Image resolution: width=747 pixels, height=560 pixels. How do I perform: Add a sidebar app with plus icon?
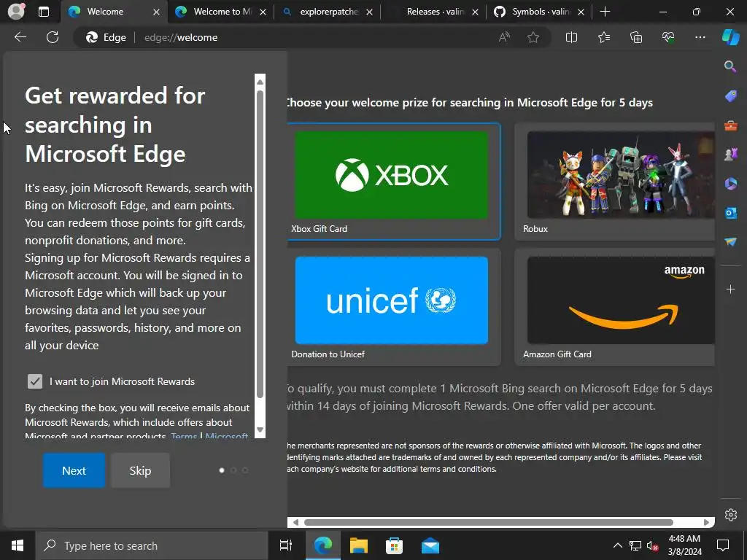pos(730,289)
